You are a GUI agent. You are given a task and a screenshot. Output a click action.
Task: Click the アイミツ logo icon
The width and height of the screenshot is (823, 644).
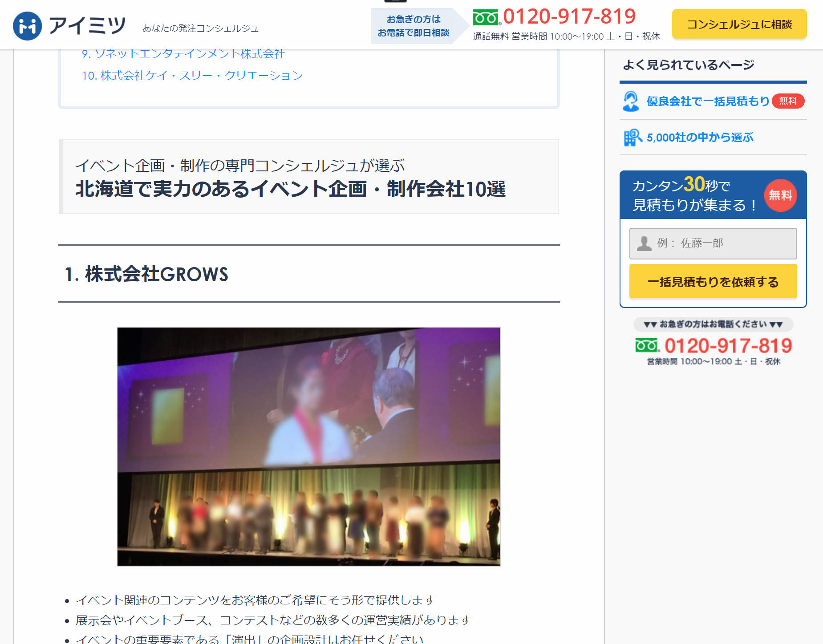tap(28, 24)
